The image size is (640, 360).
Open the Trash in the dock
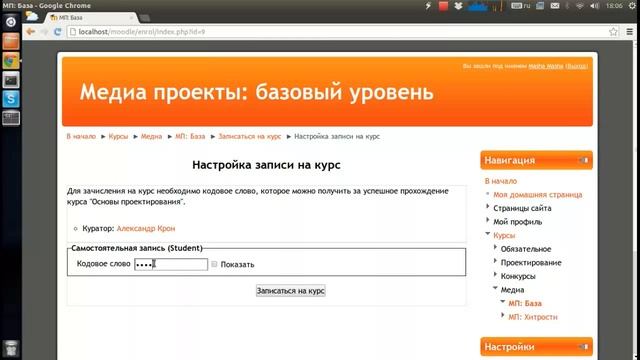pyautogui.click(x=11, y=348)
